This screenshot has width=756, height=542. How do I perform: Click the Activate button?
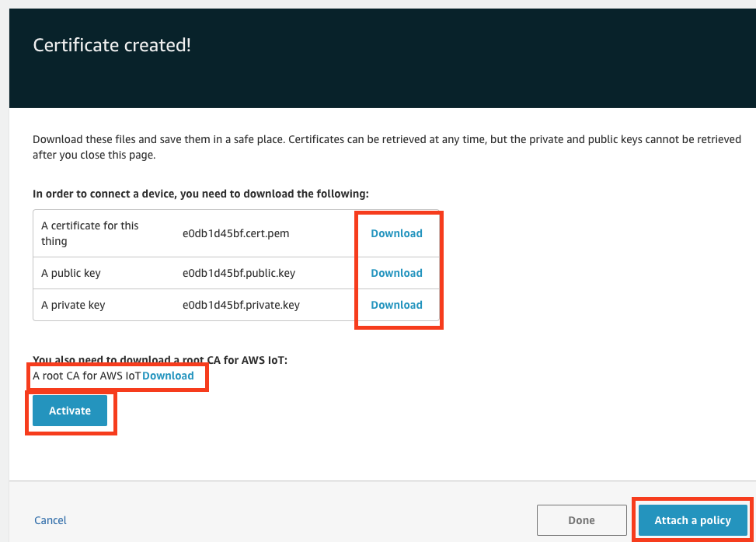pyautogui.click(x=70, y=411)
